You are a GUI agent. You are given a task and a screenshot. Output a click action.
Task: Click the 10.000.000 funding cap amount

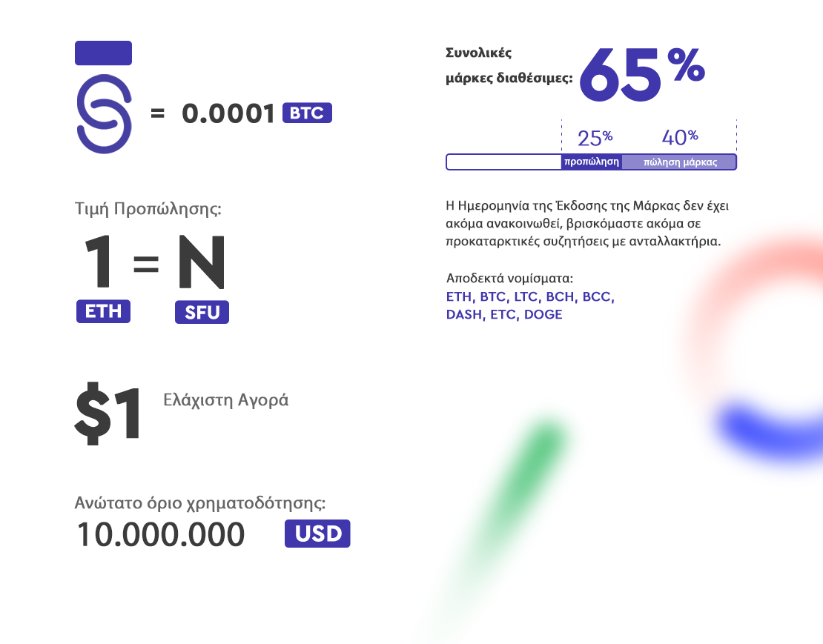click(x=161, y=534)
